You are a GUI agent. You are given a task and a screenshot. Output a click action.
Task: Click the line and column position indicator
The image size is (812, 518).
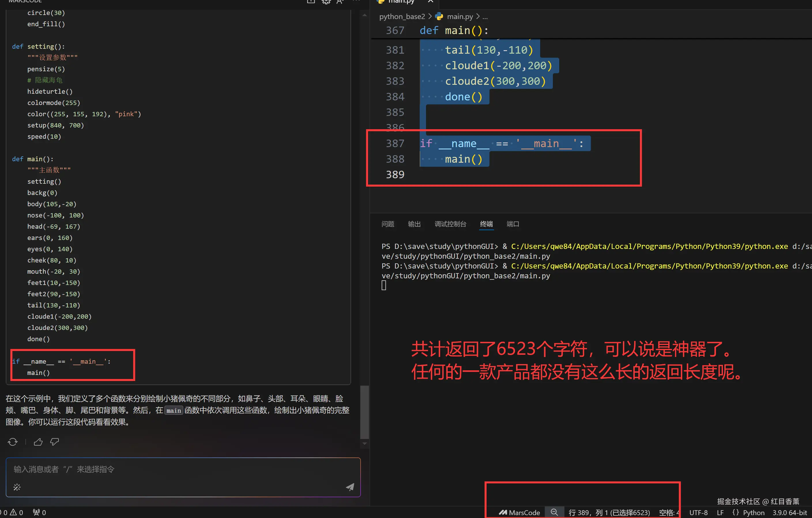pyautogui.click(x=609, y=513)
